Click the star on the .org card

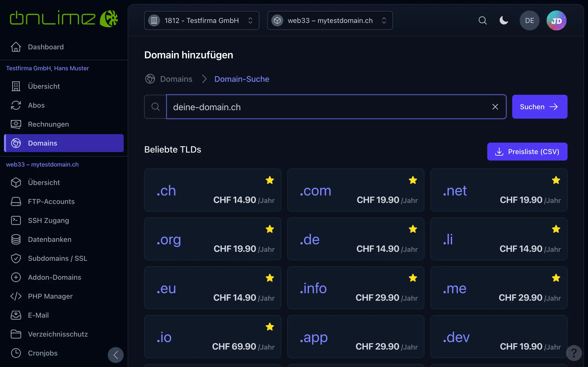(x=270, y=229)
